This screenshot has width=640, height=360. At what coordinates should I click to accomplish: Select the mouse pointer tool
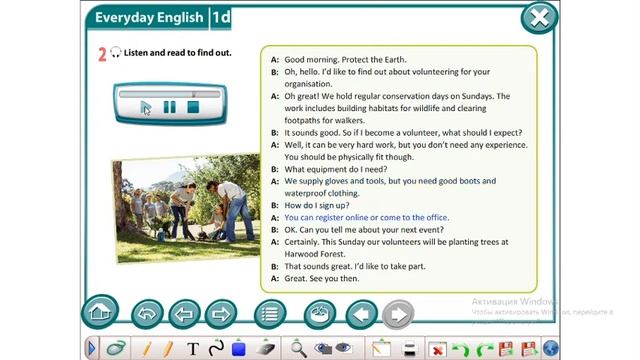(116, 349)
